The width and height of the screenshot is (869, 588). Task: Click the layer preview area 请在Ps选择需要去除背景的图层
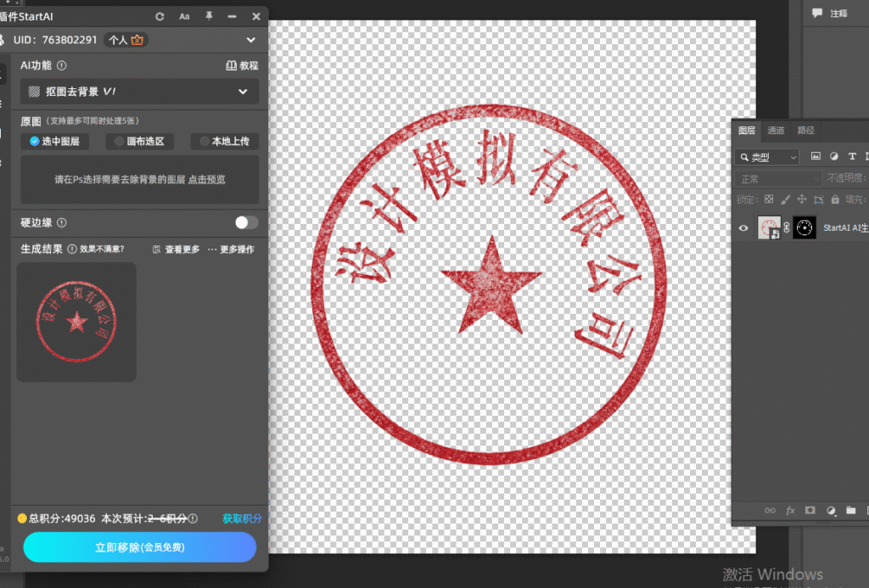pos(140,180)
